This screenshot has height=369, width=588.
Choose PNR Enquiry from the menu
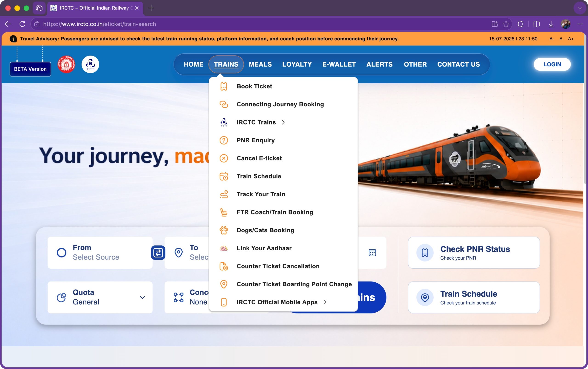[x=283, y=140]
